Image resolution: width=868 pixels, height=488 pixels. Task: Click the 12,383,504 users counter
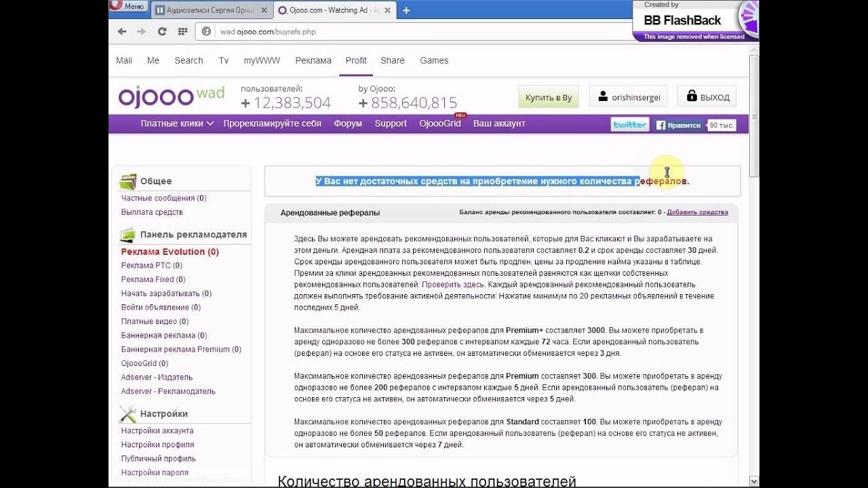(x=292, y=103)
